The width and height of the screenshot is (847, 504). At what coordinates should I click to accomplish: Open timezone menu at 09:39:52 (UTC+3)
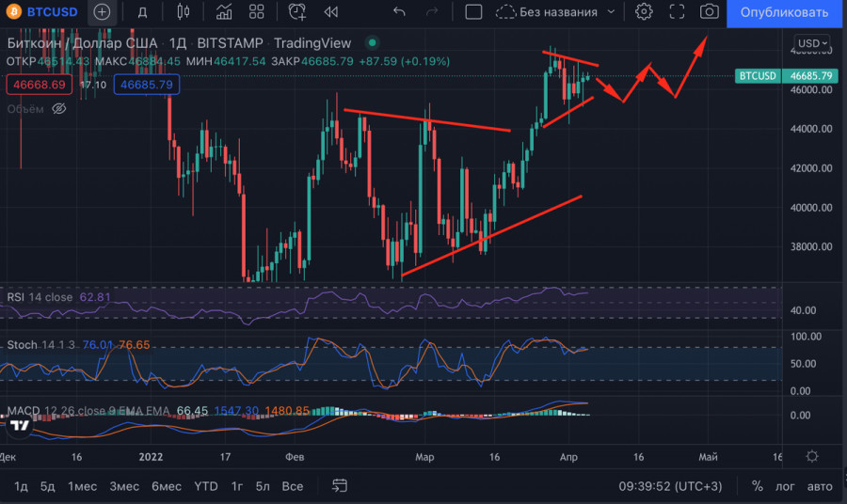coord(670,486)
